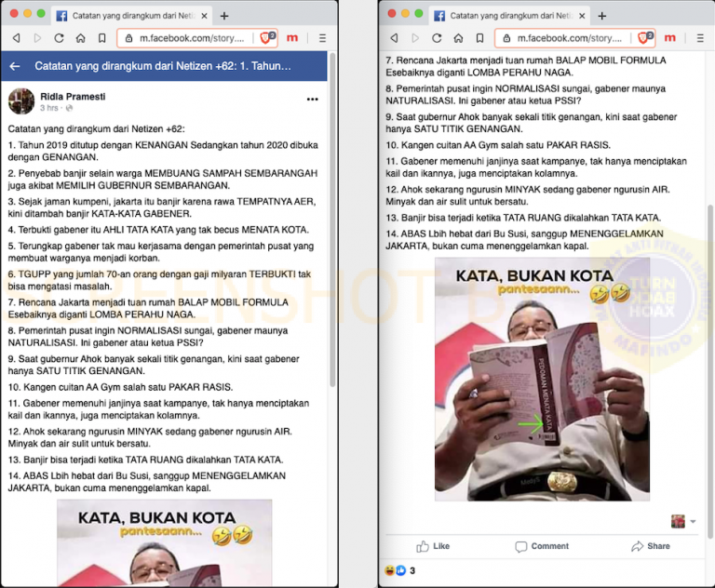Close the Facebook tab in the left browser
This screenshot has height=588, width=715.
click(x=204, y=16)
